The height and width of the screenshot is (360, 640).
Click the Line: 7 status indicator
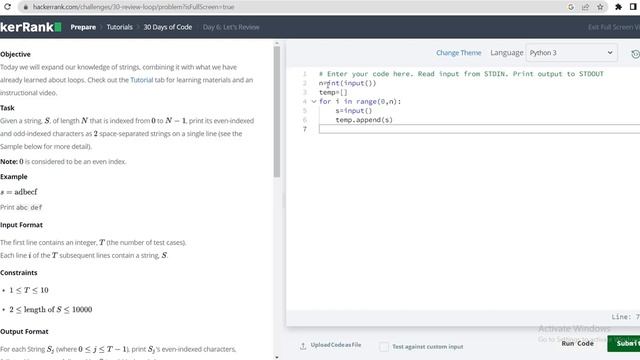[625, 317]
